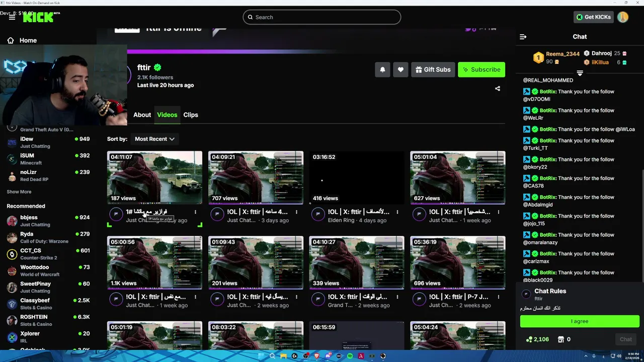This screenshot has width=644, height=362.
Task: Click the SweetPinay channel avatar
Action: tap(12, 287)
